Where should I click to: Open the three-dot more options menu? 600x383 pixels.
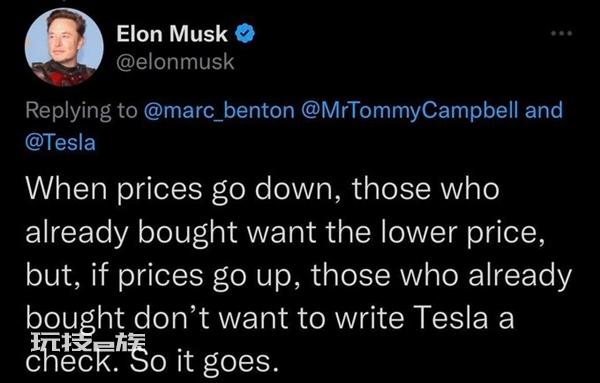point(561,33)
